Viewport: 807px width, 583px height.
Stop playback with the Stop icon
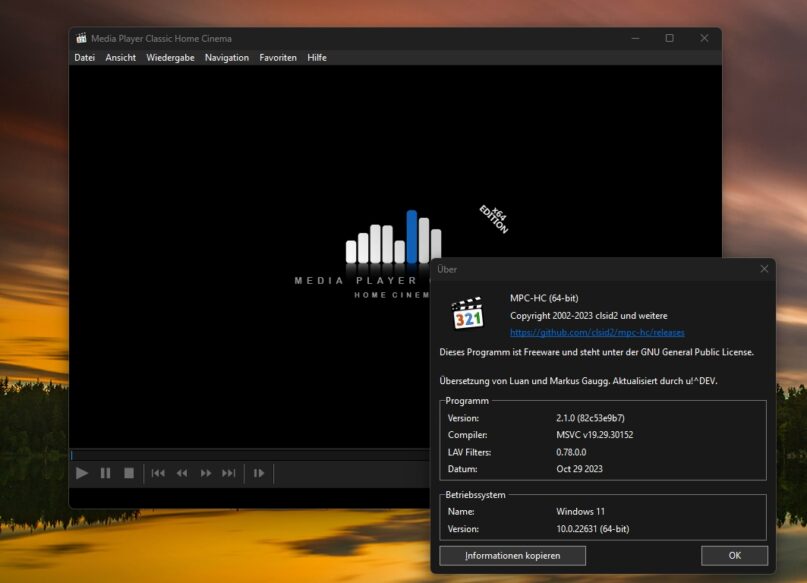[131, 473]
